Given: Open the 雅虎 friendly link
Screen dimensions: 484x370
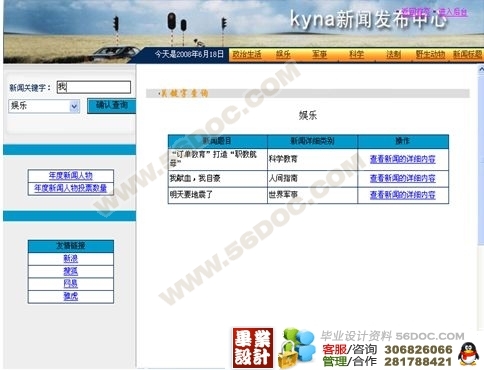Looking at the screenshot, I should pos(71,296).
